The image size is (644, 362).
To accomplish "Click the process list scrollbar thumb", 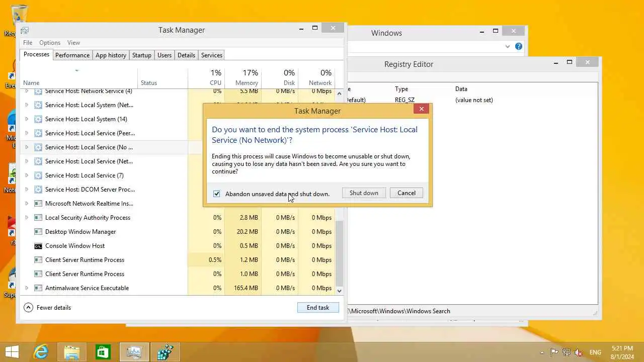I will (x=339, y=253).
